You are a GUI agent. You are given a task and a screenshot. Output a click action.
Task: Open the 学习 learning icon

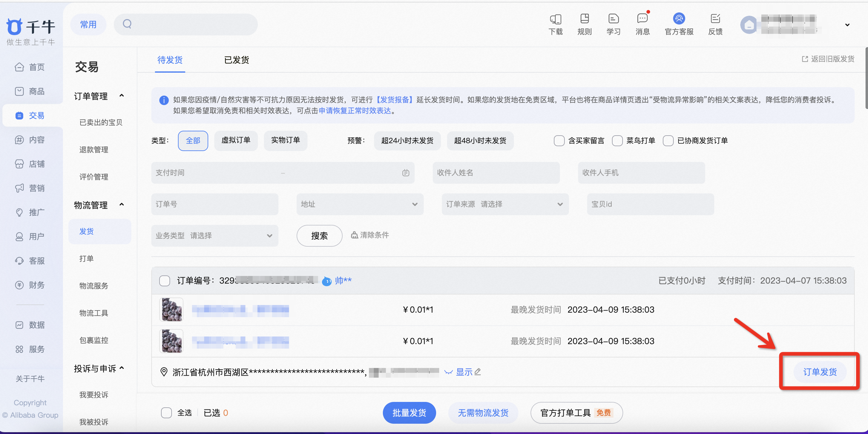pos(613,18)
